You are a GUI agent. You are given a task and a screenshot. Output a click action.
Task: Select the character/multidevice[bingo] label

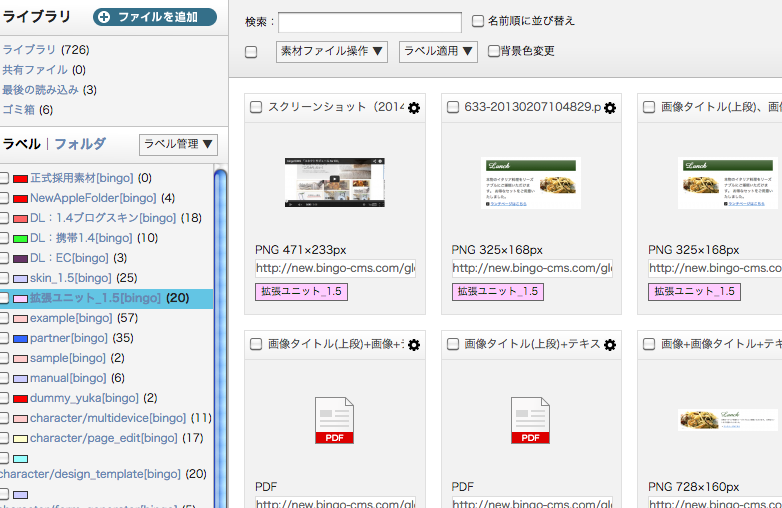pyautogui.click(x=108, y=418)
